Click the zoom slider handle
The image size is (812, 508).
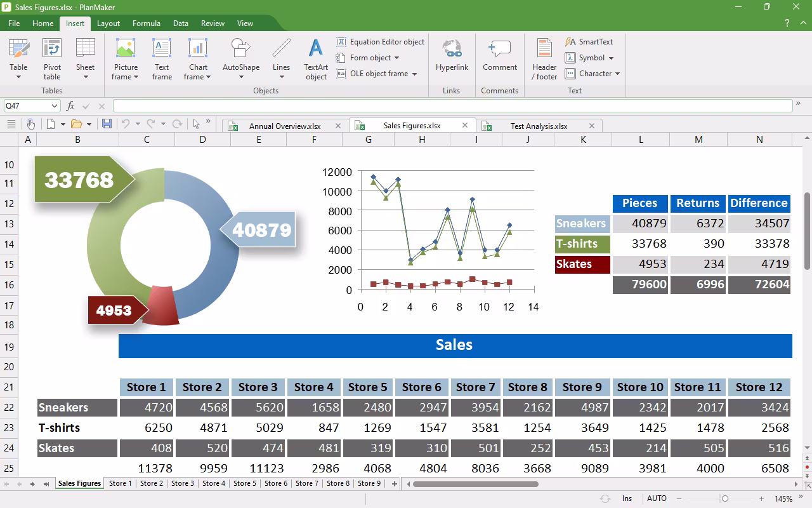pos(725,498)
